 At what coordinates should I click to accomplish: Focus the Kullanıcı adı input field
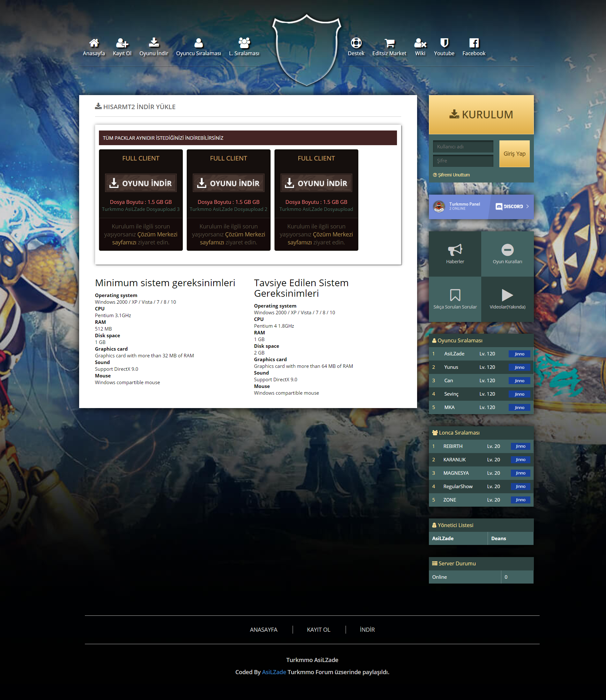[x=463, y=146]
